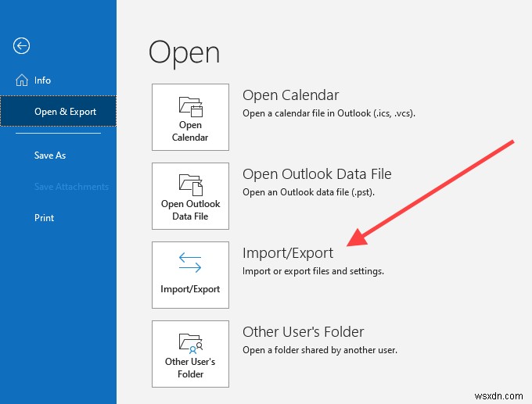Click the shared folder with people icon
532x404 pixels.
pyautogui.click(x=191, y=343)
